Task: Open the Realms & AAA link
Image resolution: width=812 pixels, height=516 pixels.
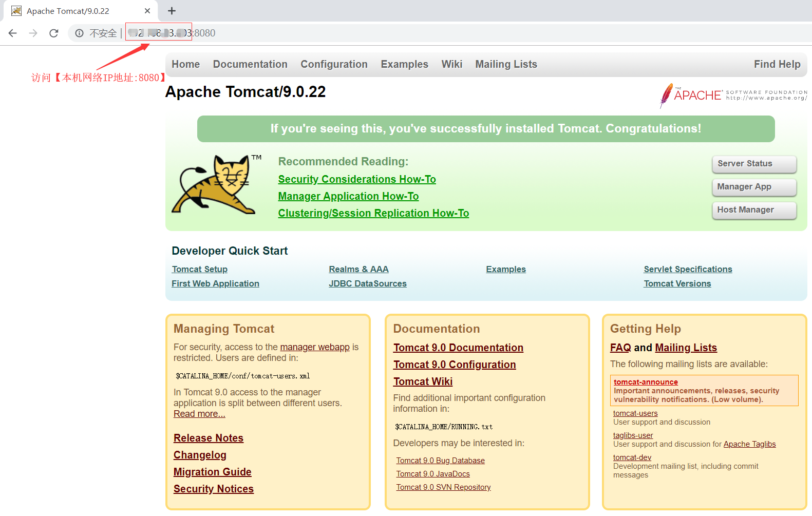Action: coord(358,269)
